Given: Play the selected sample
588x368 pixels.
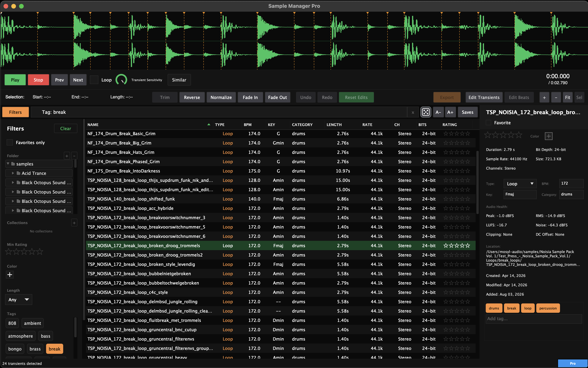Looking at the screenshot, I should pyautogui.click(x=15, y=80).
